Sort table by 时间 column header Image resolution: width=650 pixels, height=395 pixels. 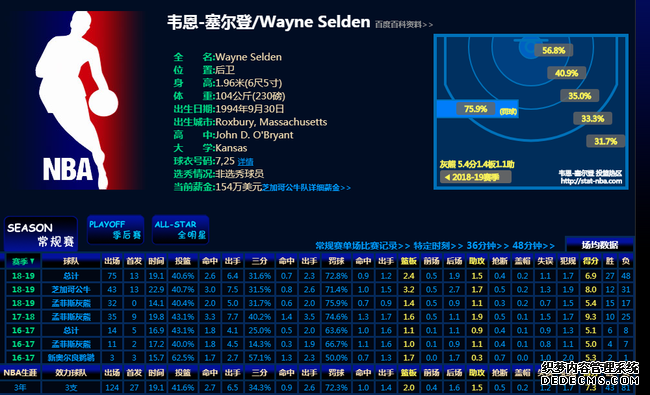[156, 261]
